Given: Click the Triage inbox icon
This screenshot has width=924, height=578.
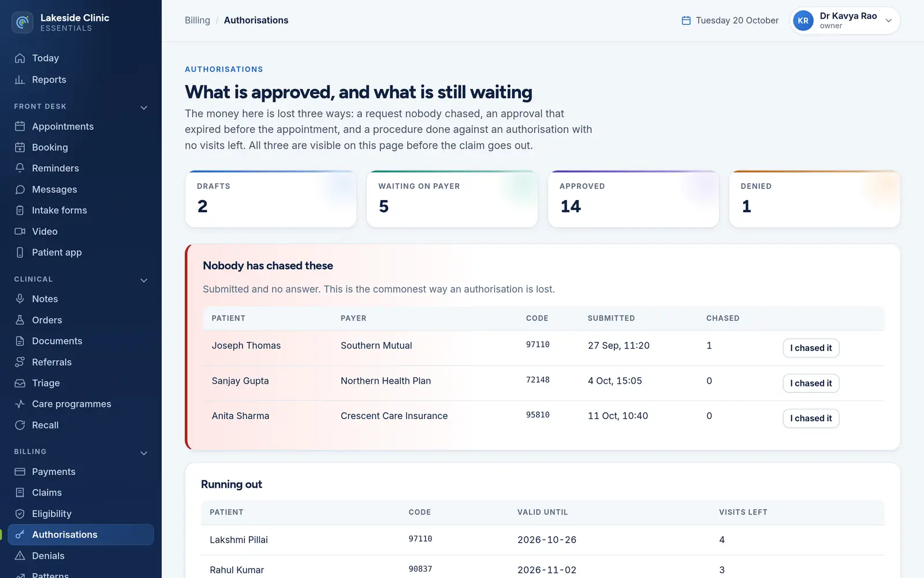Looking at the screenshot, I should coord(20,383).
